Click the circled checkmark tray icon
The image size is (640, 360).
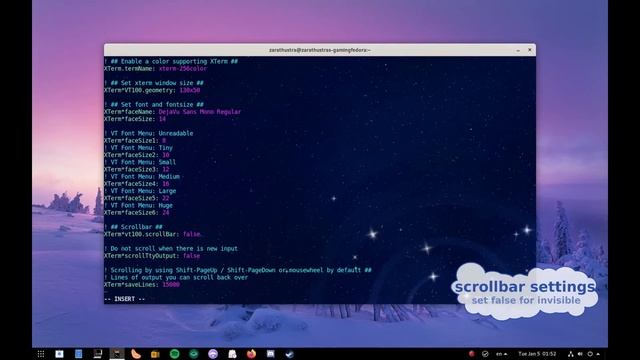pyautogui.click(x=485, y=354)
